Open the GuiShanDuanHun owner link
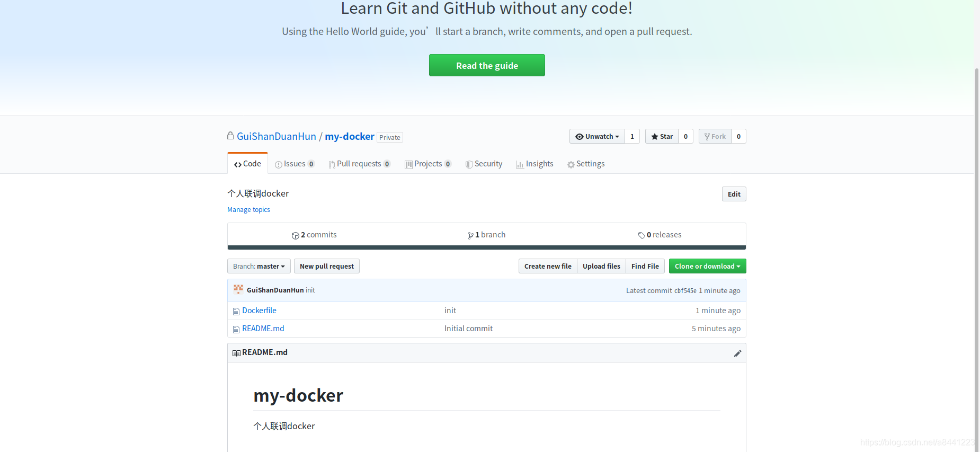The height and width of the screenshot is (452, 980). click(277, 136)
